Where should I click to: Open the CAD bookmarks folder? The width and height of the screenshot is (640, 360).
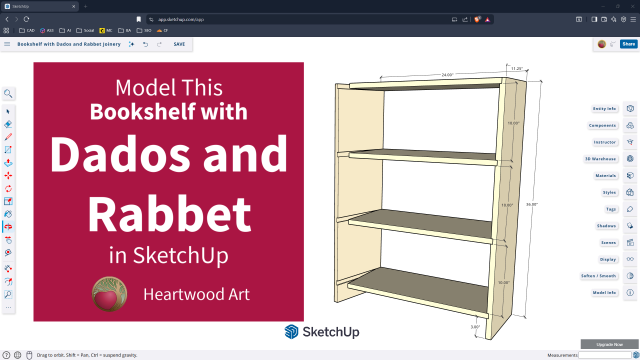pyautogui.click(x=27, y=31)
